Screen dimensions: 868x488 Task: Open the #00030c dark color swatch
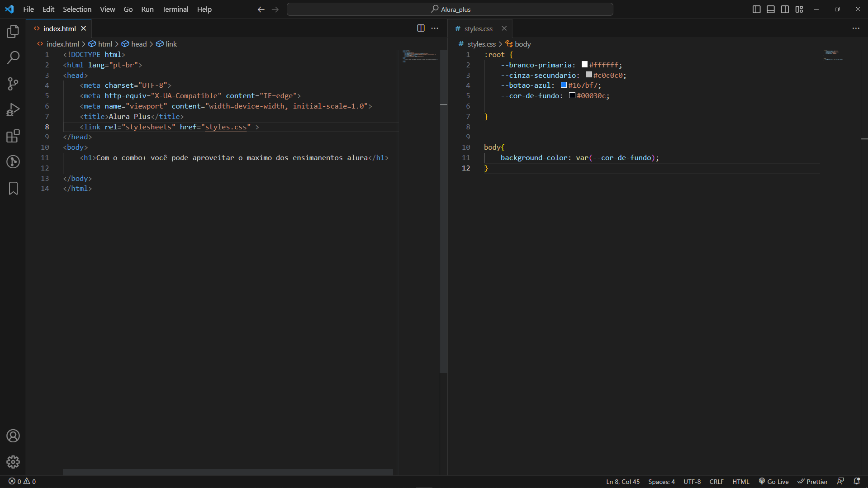[x=572, y=95]
